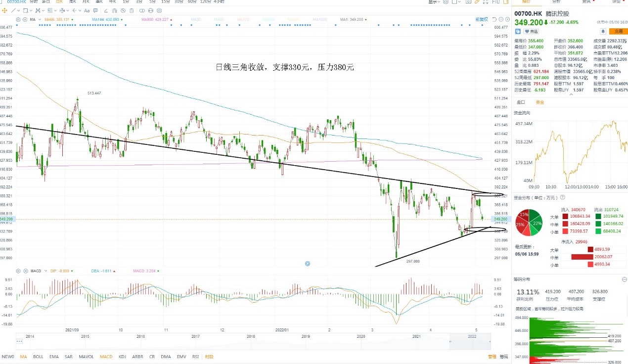Select the pattern drawing tool
This screenshot has width=628, height=364.
[x=38, y=11]
